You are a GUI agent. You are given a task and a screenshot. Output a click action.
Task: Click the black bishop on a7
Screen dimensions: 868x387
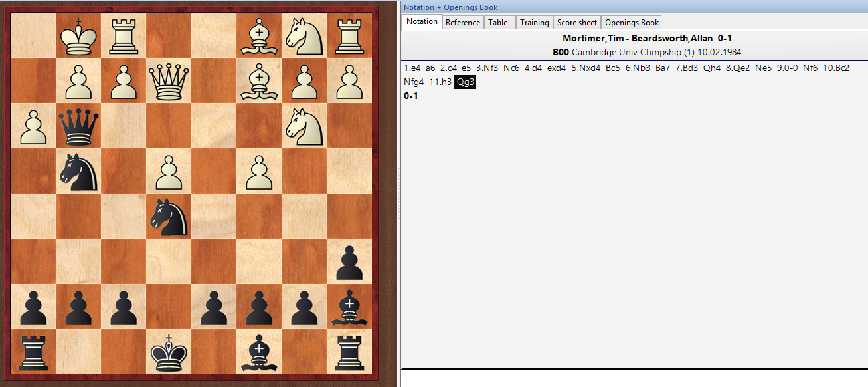click(x=350, y=307)
